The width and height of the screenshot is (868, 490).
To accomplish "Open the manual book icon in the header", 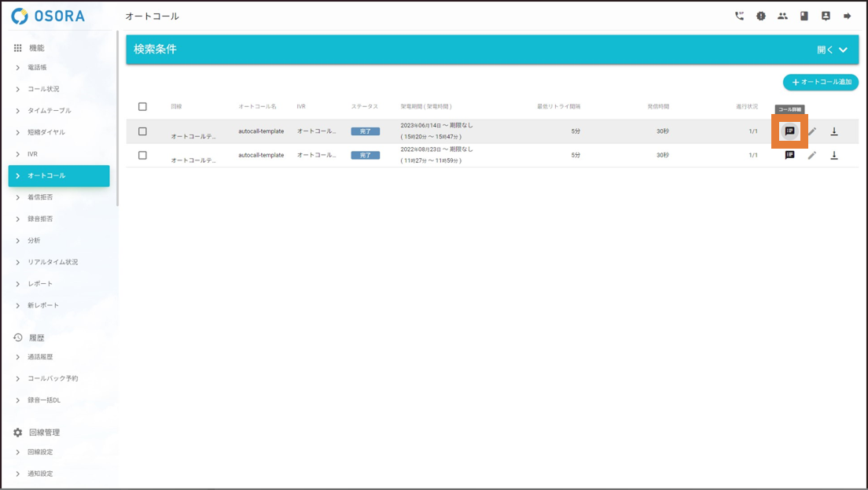I will pos(804,16).
